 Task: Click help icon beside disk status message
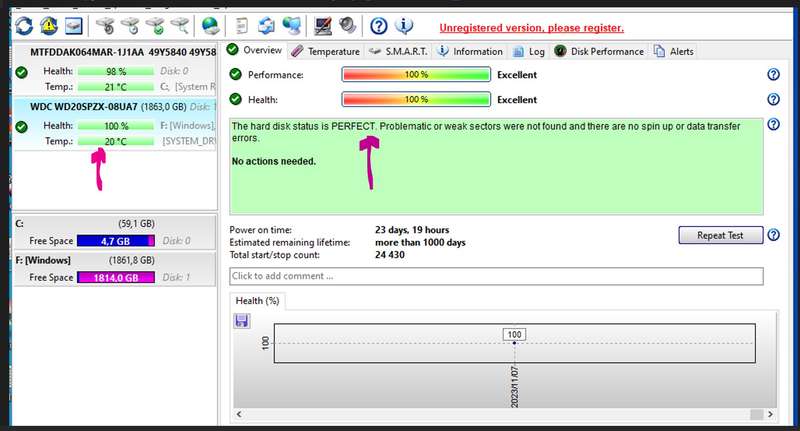773,124
